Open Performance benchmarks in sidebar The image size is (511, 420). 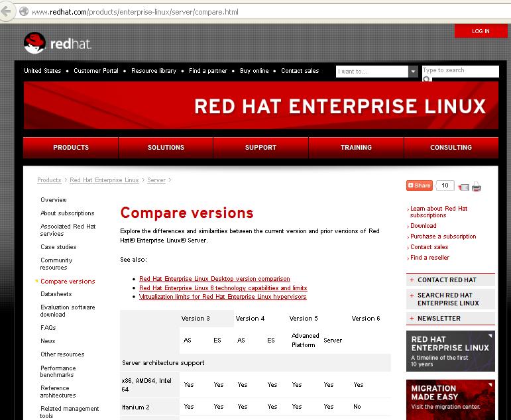[58, 371]
